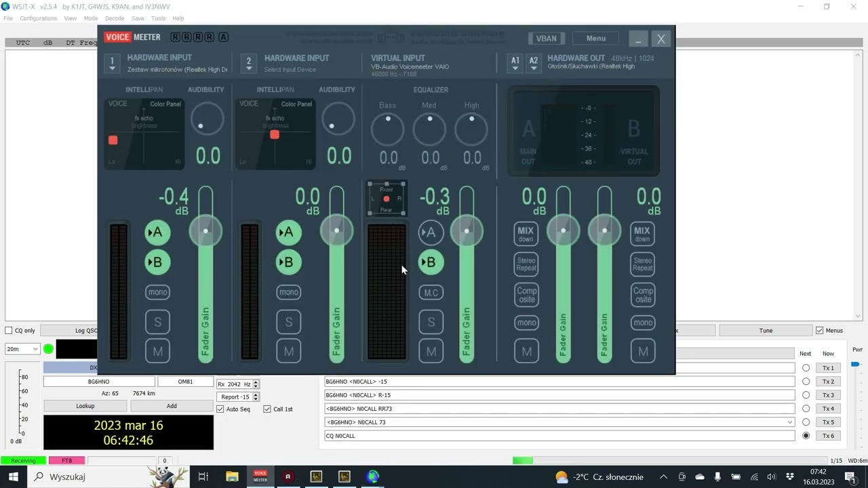The height and width of the screenshot is (488, 868).
Task: Toggle bus B on Hardware Input 2
Action: (288, 262)
